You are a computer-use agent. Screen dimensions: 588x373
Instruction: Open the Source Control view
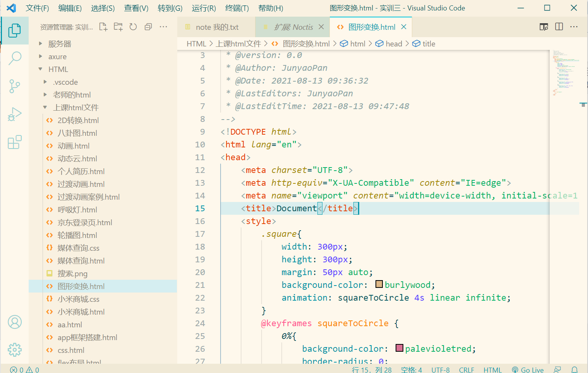click(x=15, y=86)
